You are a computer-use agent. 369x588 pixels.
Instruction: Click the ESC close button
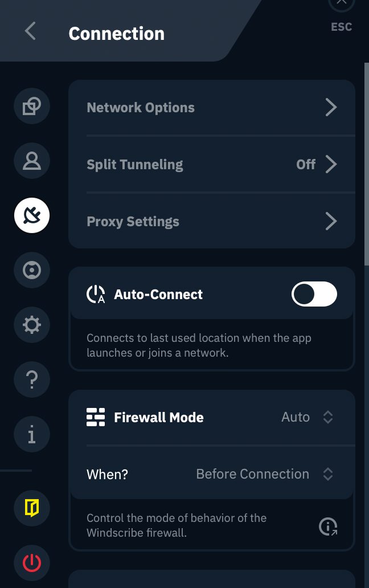(341, 16)
